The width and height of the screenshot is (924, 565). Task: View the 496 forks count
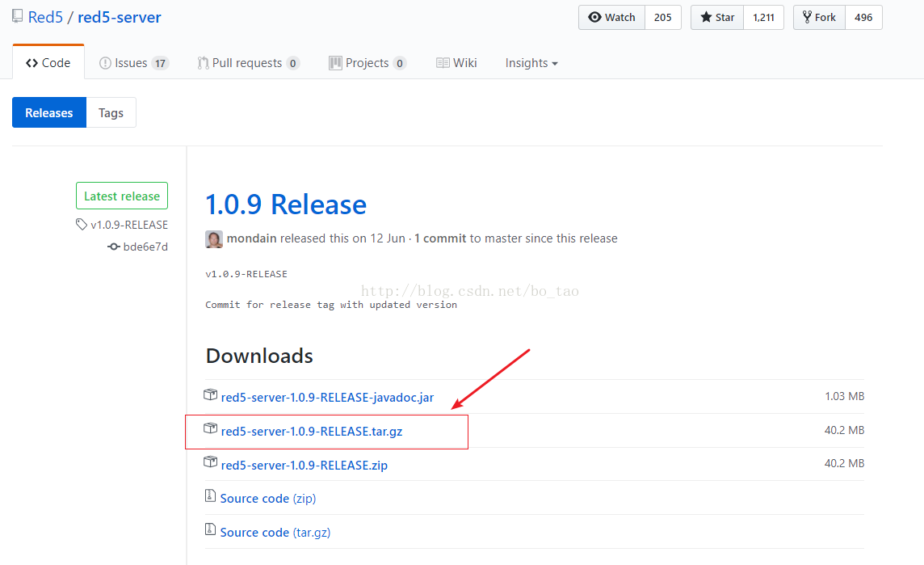(x=864, y=17)
